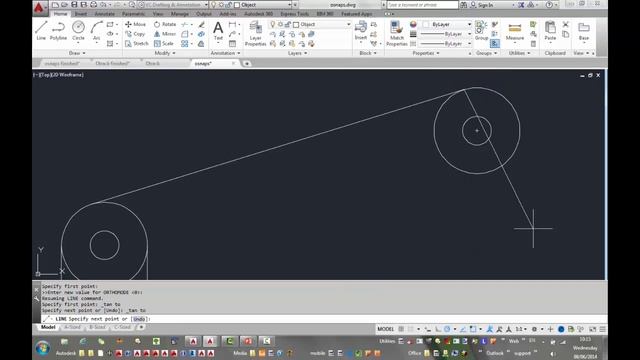
Task: Click the Windows Start button
Action: pyautogui.click(x=42, y=348)
